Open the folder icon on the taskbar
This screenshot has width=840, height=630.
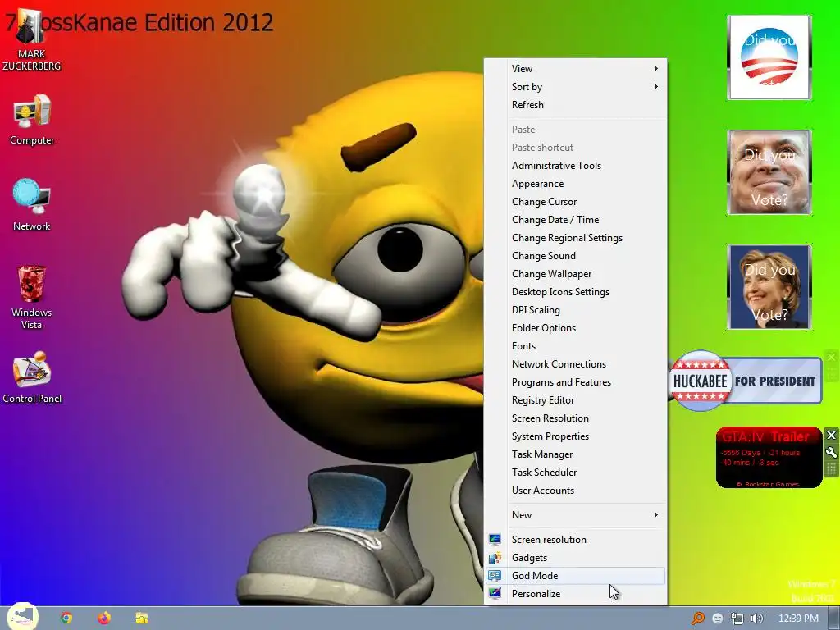(141, 619)
